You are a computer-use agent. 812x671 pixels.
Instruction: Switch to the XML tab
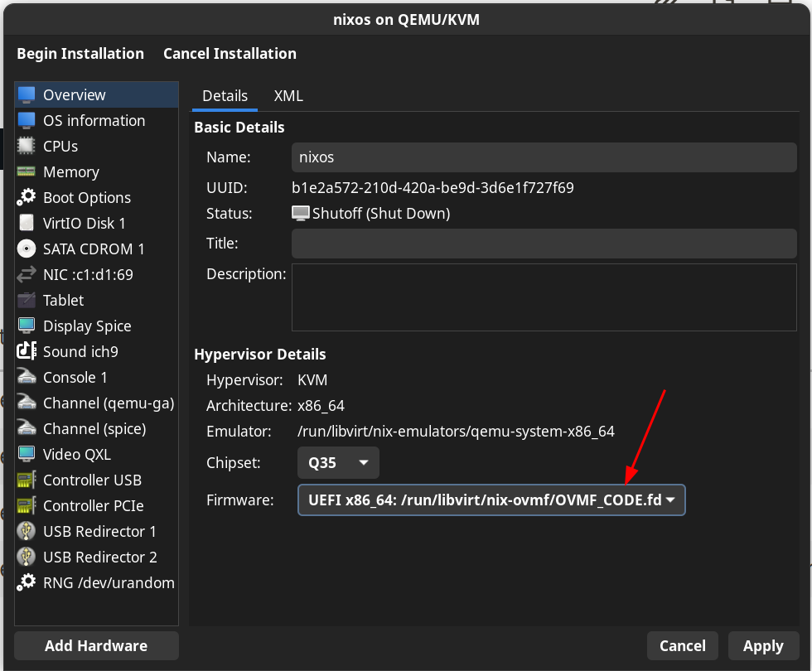288,96
